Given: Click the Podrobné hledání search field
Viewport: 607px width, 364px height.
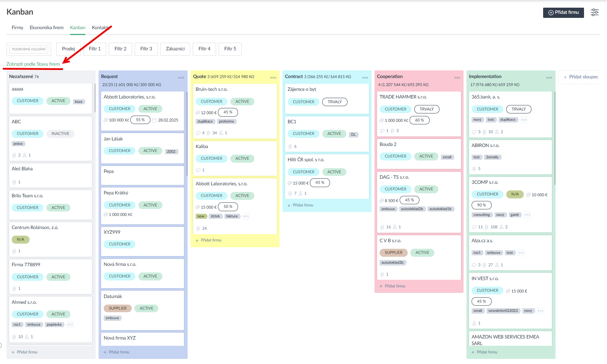Looking at the screenshot, I should tap(29, 49).
